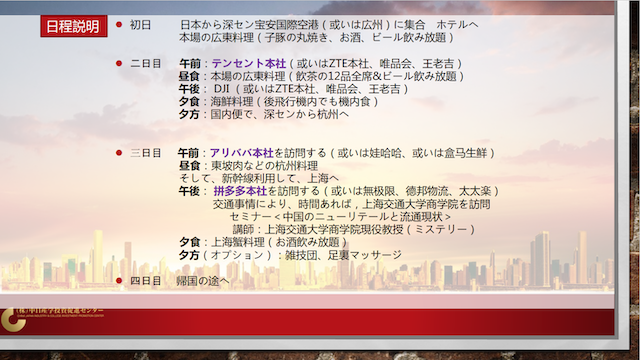
Task: Select the DJI afternoon visit line
Action: coord(293,89)
